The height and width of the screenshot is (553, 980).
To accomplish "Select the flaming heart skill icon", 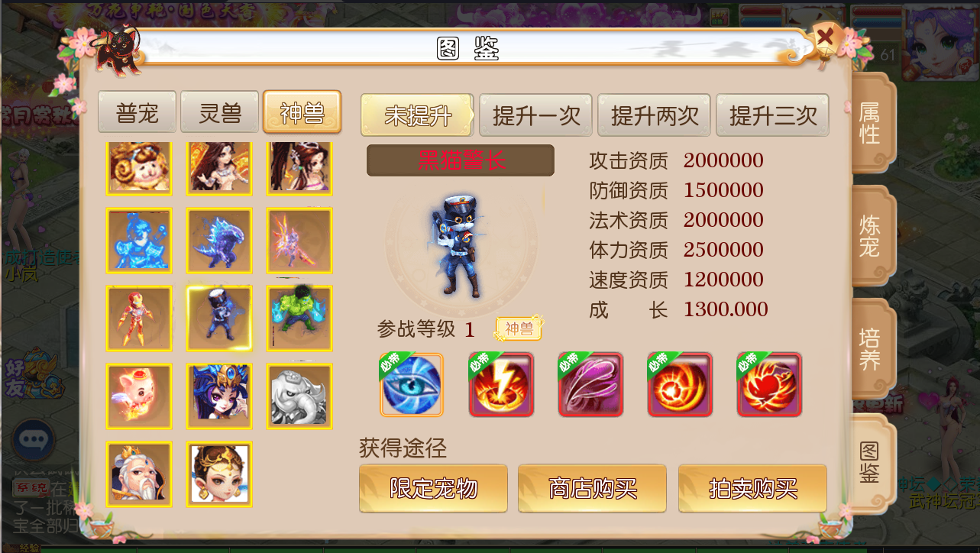I will pyautogui.click(x=769, y=384).
